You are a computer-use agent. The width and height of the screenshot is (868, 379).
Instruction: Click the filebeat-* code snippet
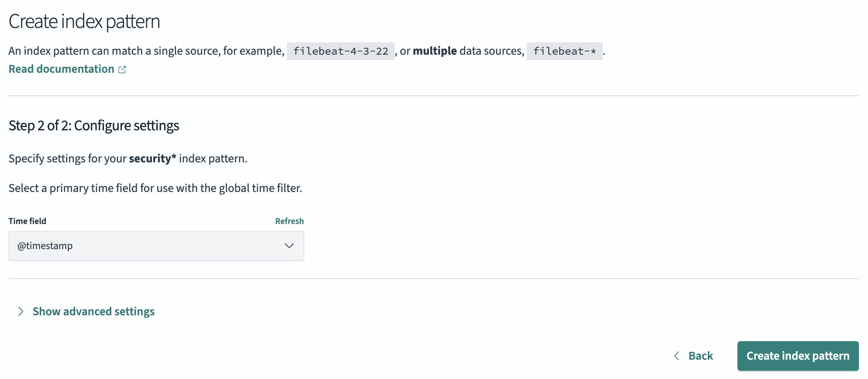click(564, 51)
